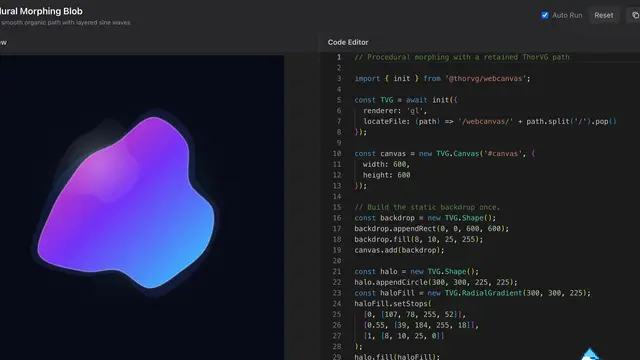Click the 'const TVG = await init({' line
The width and height of the screenshot is (640, 360).
point(406,100)
